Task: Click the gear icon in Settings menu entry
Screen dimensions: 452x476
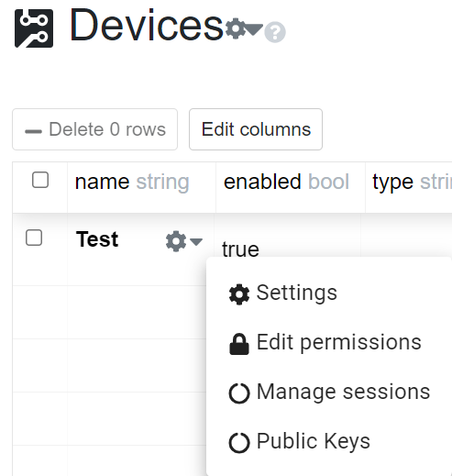Action: coord(239,294)
